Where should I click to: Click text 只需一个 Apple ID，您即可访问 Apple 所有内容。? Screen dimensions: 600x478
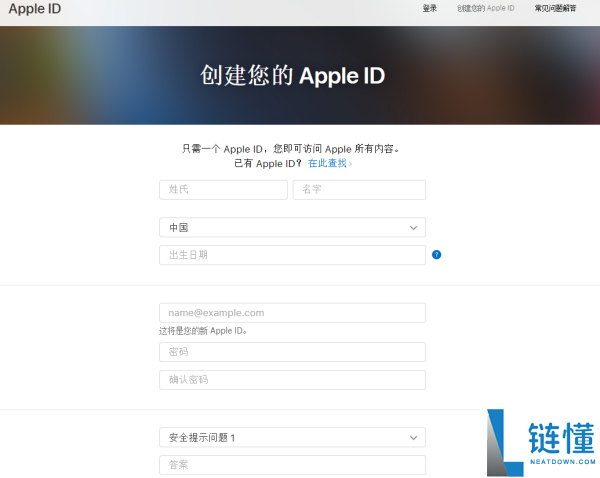pos(290,149)
